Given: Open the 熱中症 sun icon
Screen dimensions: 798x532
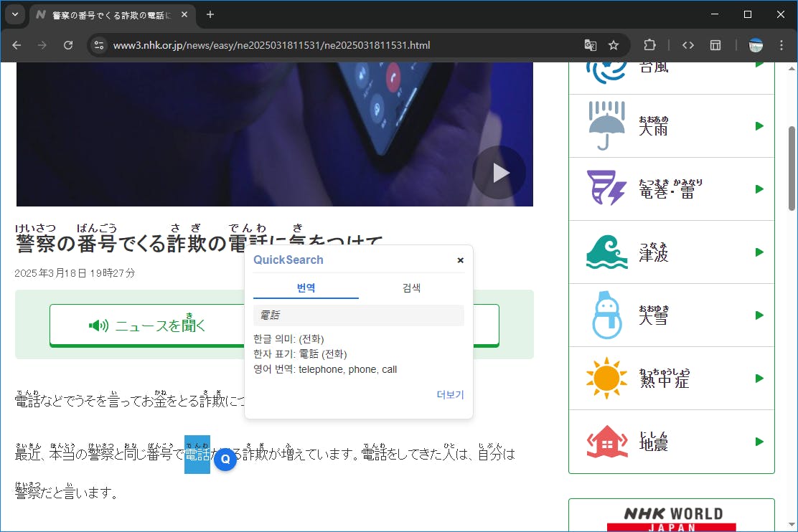Looking at the screenshot, I should coord(606,378).
